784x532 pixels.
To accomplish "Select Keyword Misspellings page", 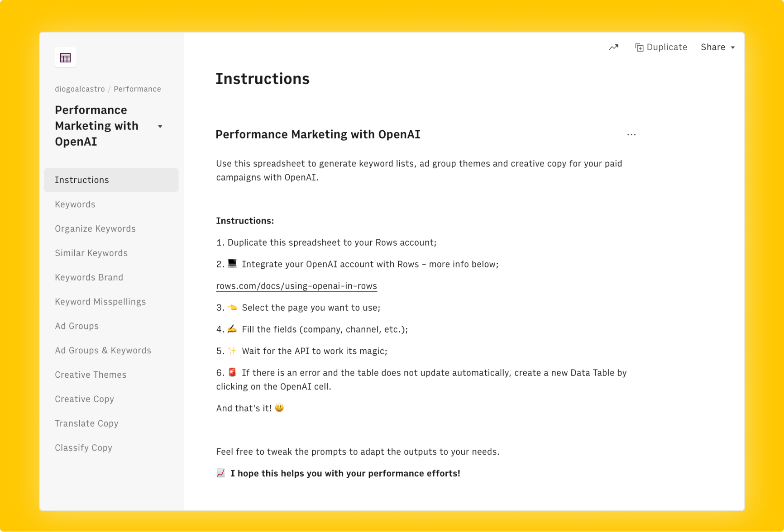I will pos(100,302).
